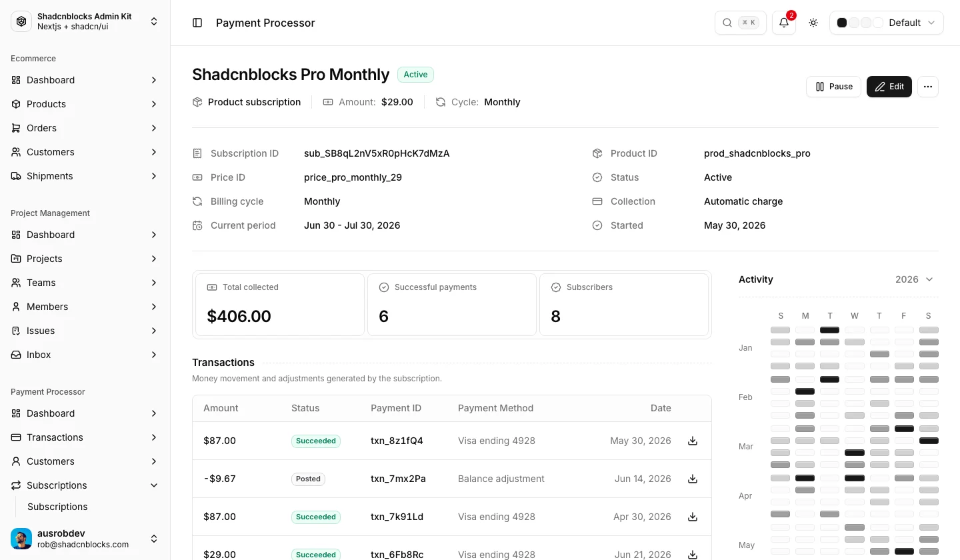Open the search box

pos(741,23)
